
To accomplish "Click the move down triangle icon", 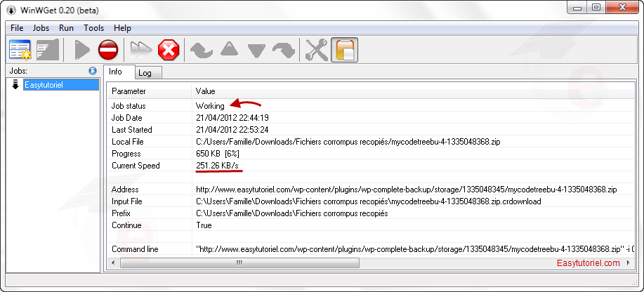I will [257, 51].
